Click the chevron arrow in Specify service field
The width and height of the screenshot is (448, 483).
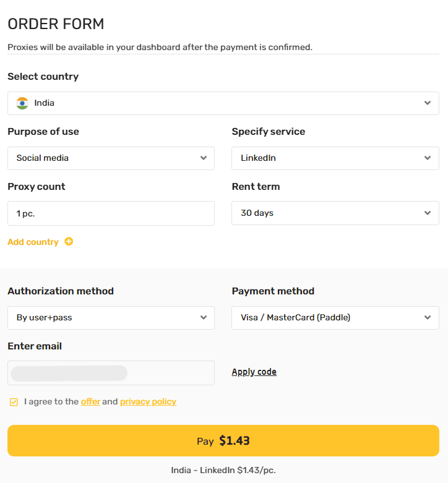[x=428, y=158]
